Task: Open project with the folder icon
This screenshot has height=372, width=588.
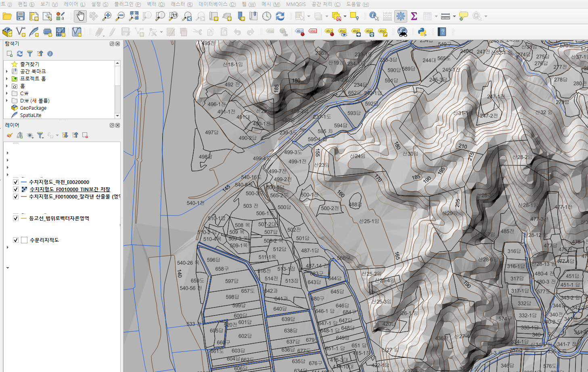Action: tap(7, 16)
